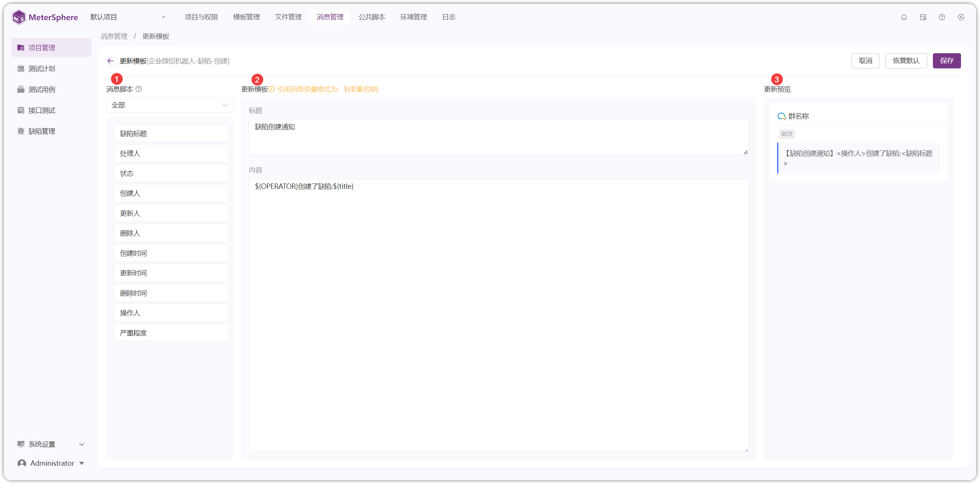Select the 状态 variable item
Image resolution: width=980 pixels, height=484 pixels.
coord(171,174)
